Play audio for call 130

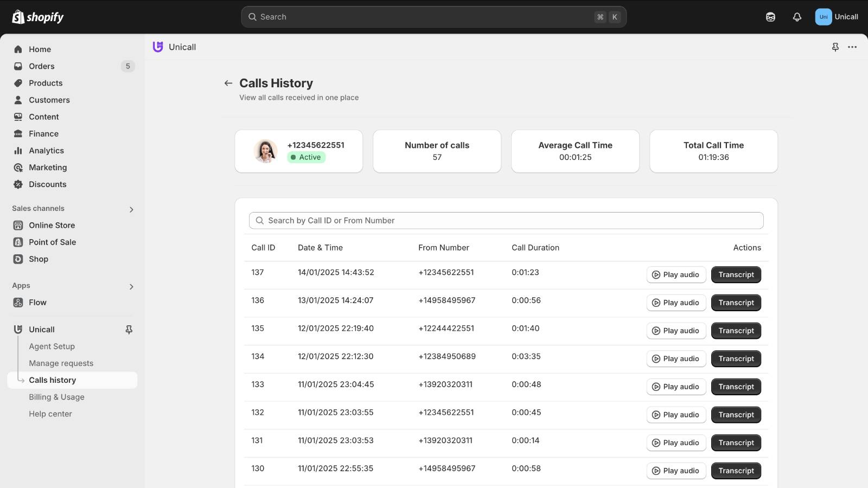(x=676, y=471)
